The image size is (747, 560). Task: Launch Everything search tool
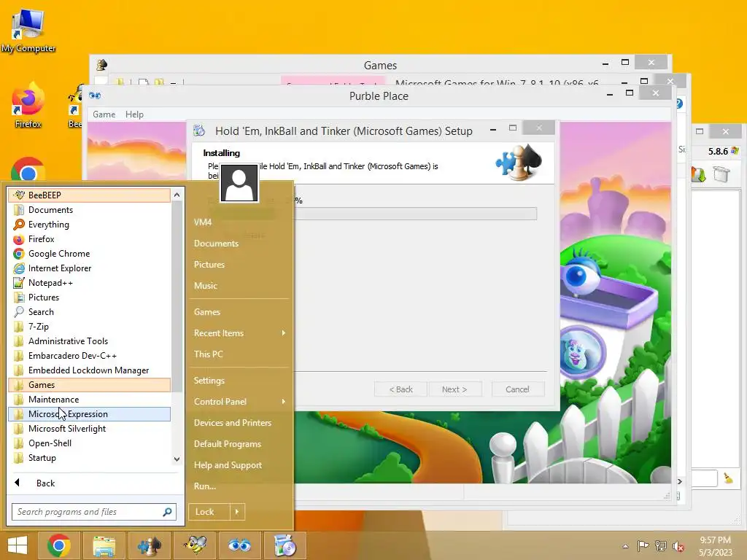[89, 225]
